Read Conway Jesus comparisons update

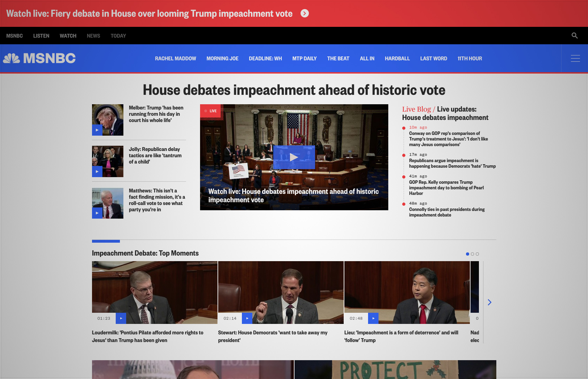tap(449, 139)
